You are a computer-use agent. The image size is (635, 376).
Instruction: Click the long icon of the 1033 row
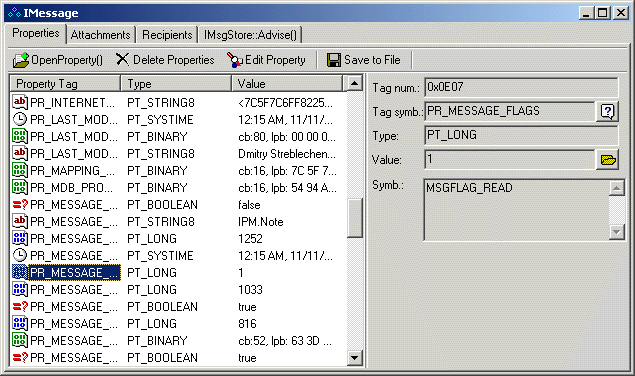click(20, 289)
